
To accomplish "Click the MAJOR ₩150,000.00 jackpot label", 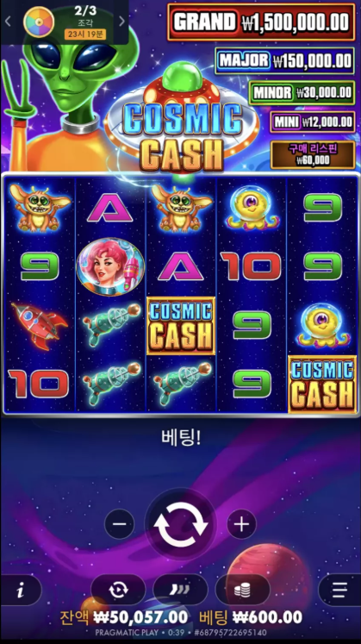I will click(284, 60).
